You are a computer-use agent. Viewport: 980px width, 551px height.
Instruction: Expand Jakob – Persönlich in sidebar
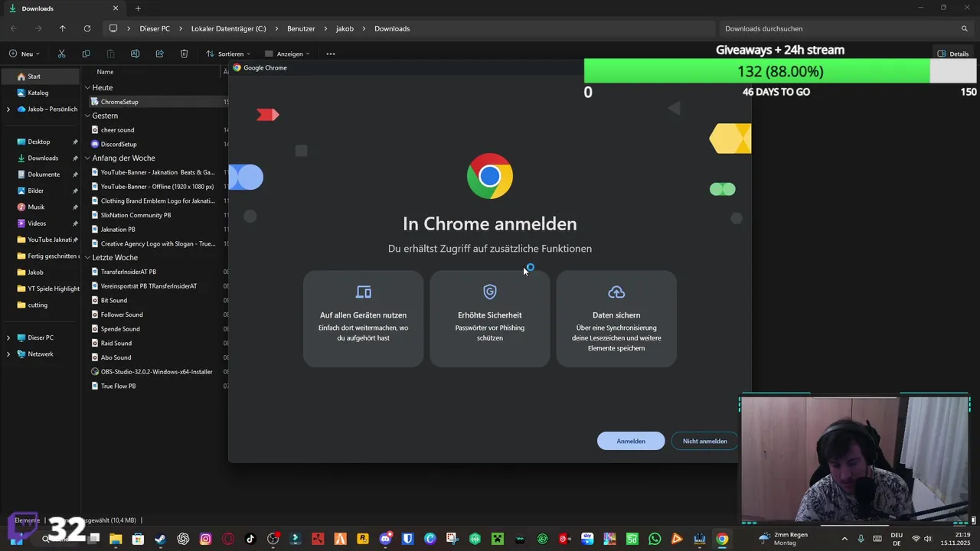(8, 109)
